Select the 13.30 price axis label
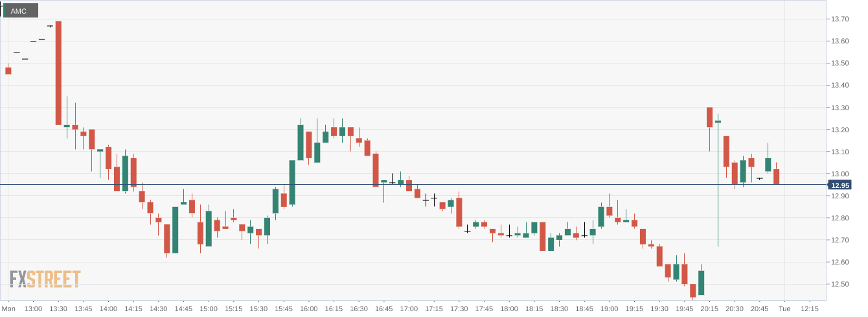 click(839, 108)
